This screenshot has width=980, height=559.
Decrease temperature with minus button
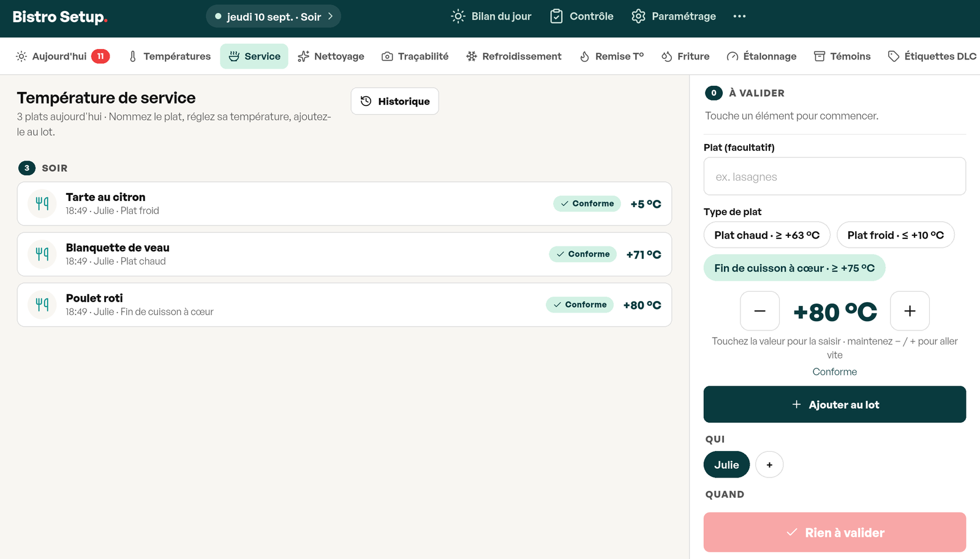click(759, 311)
